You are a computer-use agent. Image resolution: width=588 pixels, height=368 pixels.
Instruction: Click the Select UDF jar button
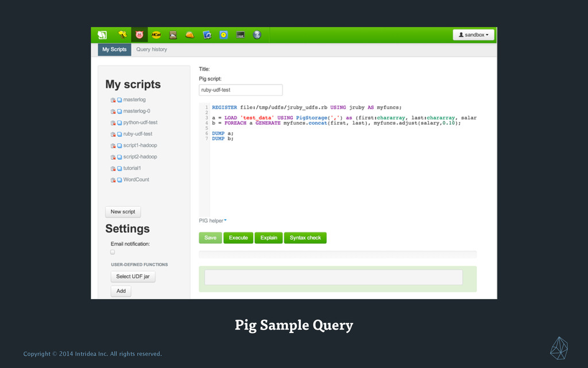pyautogui.click(x=133, y=277)
